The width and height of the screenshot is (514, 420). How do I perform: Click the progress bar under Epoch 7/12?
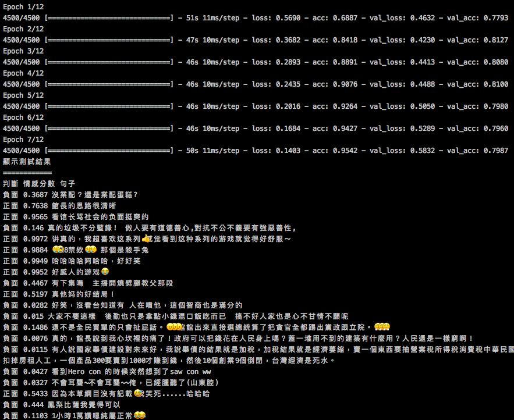tap(109, 151)
